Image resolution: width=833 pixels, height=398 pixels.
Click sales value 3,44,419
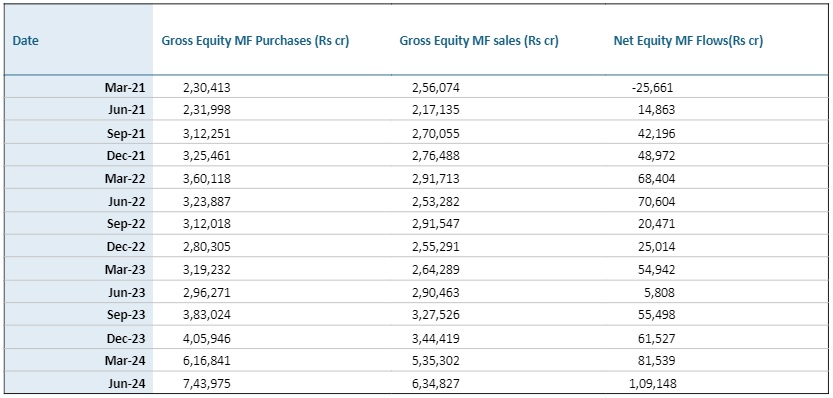click(x=436, y=338)
